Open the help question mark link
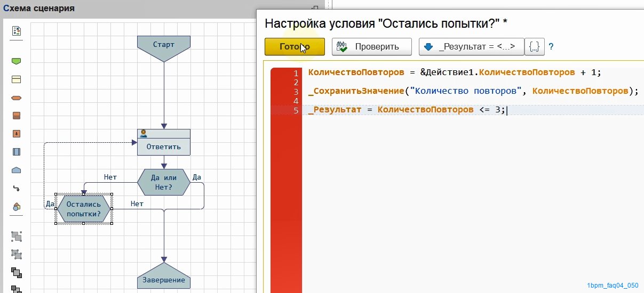644x293 pixels. [551, 47]
